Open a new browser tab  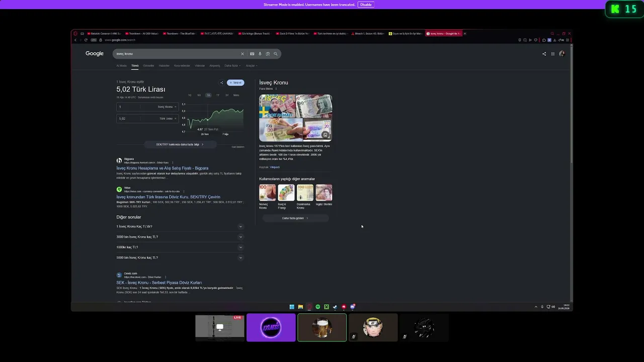[465, 34]
